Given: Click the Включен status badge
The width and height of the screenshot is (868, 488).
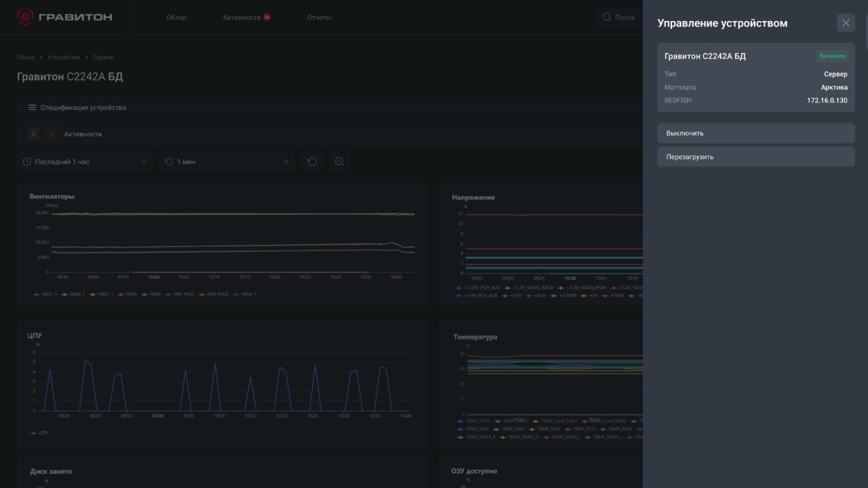Looking at the screenshot, I should (x=832, y=56).
